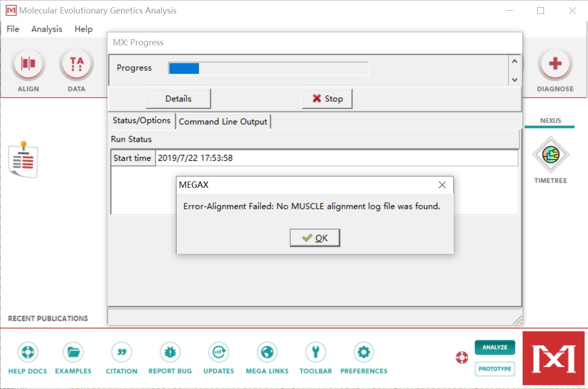Minimize the MEGA main window
Image resolution: width=588 pixels, height=389 pixels.
coord(509,10)
